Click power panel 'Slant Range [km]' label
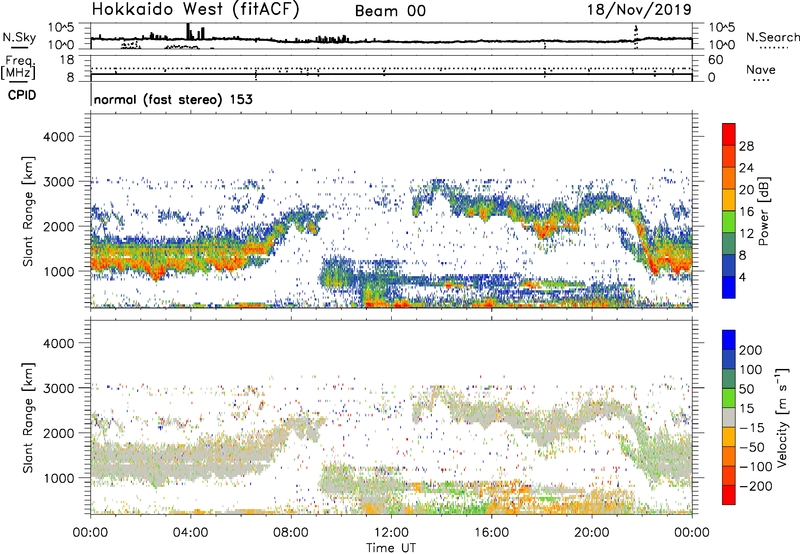 pyautogui.click(x=28, y=212)
